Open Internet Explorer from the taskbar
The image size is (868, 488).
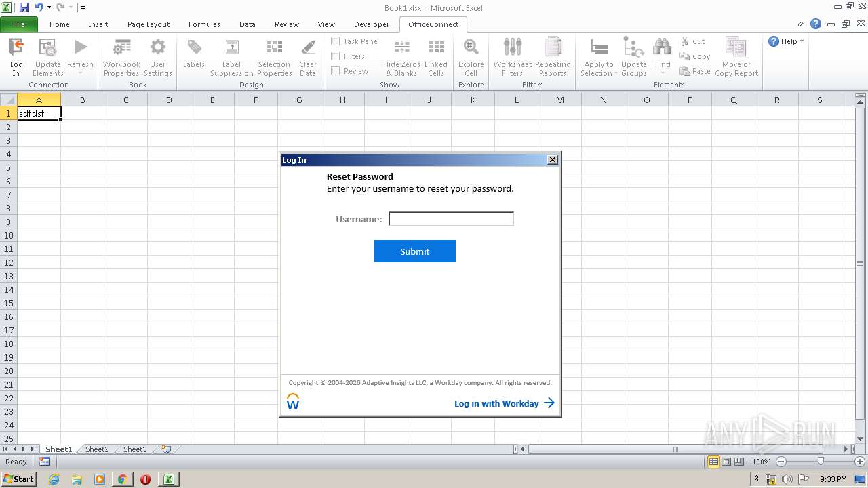[54, 479]
